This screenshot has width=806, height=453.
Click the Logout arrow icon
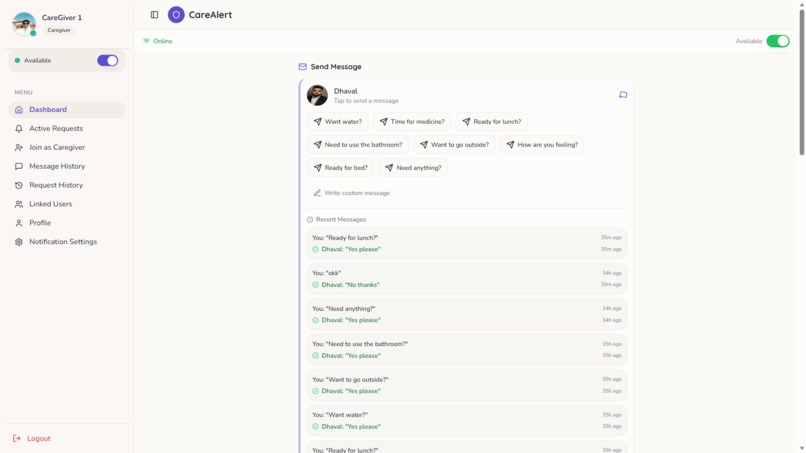17,439
